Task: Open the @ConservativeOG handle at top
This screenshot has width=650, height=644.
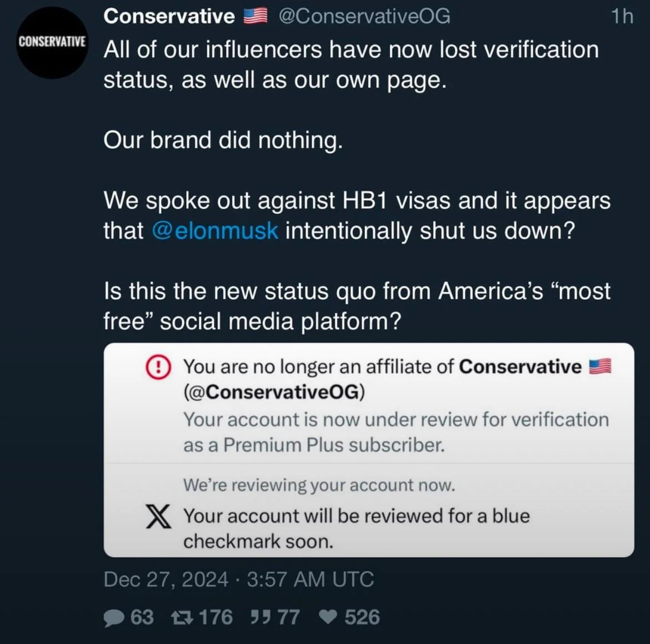Action: click(364, 17)
